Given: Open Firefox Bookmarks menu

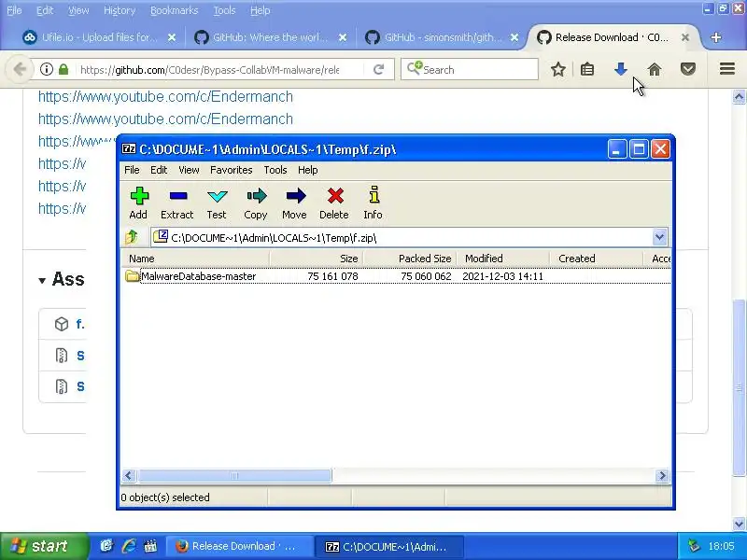Looking at the screenshot, I should coord(174,10).
